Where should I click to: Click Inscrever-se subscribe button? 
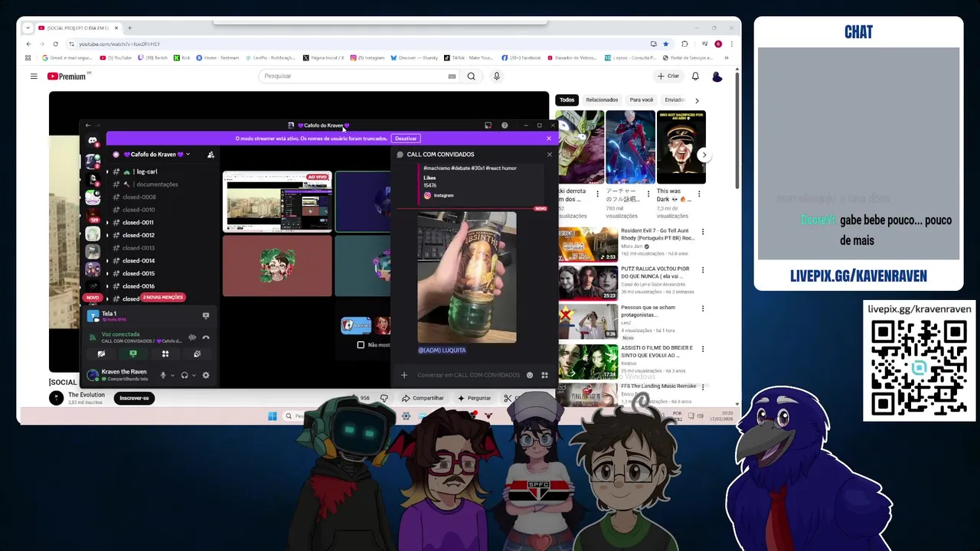(134, 398)
